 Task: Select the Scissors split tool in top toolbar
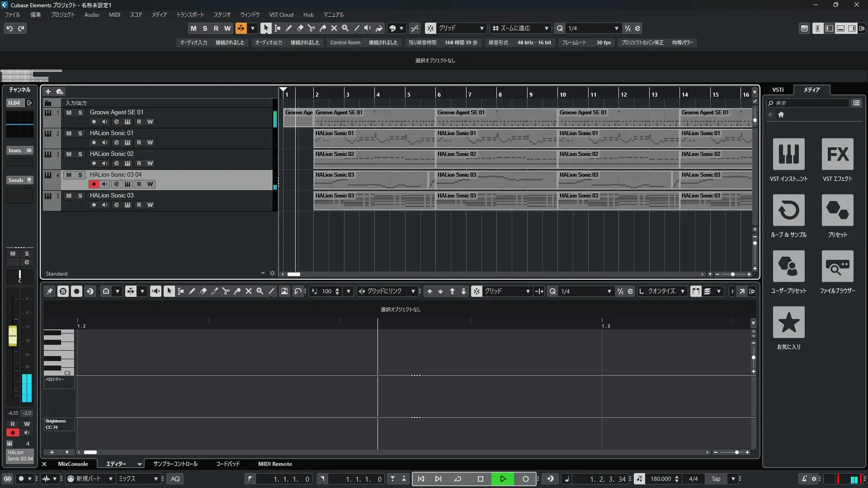[x=311, y=28]
